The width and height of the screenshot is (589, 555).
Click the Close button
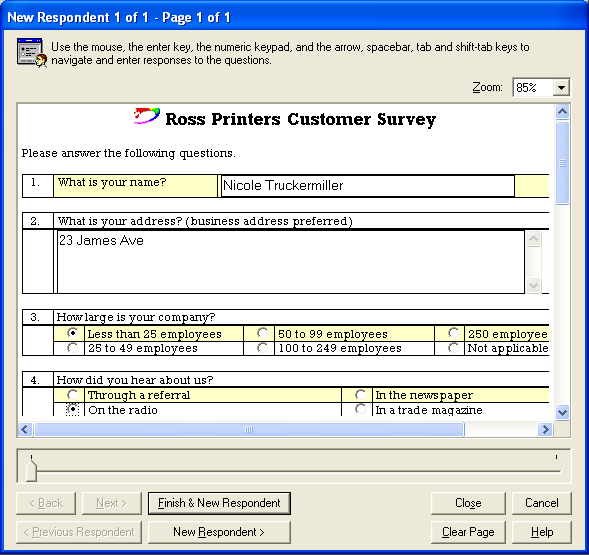pos(468,503)
